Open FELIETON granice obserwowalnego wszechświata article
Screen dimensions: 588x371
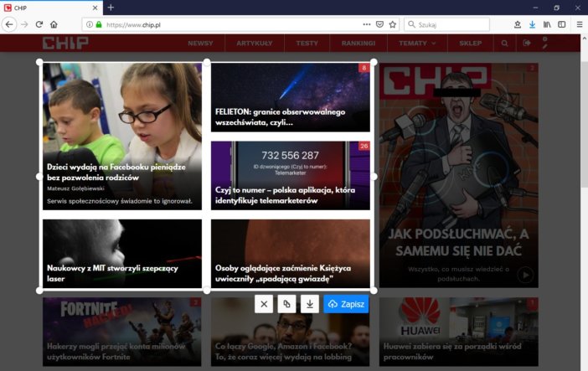(x=291, y=97)
